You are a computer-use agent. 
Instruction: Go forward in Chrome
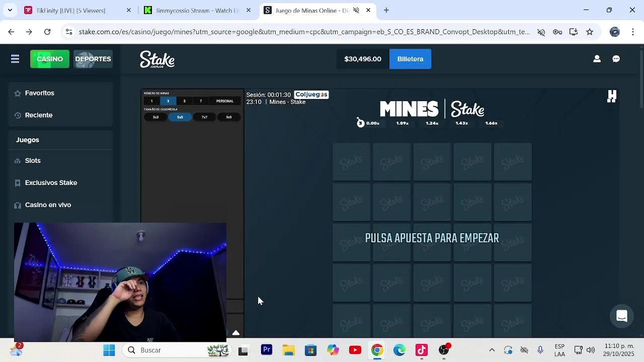[29, 32]
